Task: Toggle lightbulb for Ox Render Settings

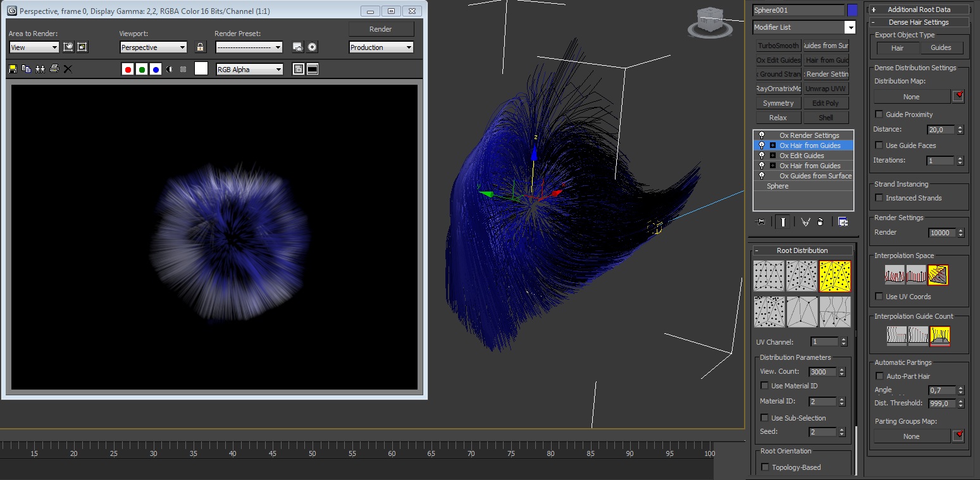Action: pyautogui.click(x=761, y=135)
